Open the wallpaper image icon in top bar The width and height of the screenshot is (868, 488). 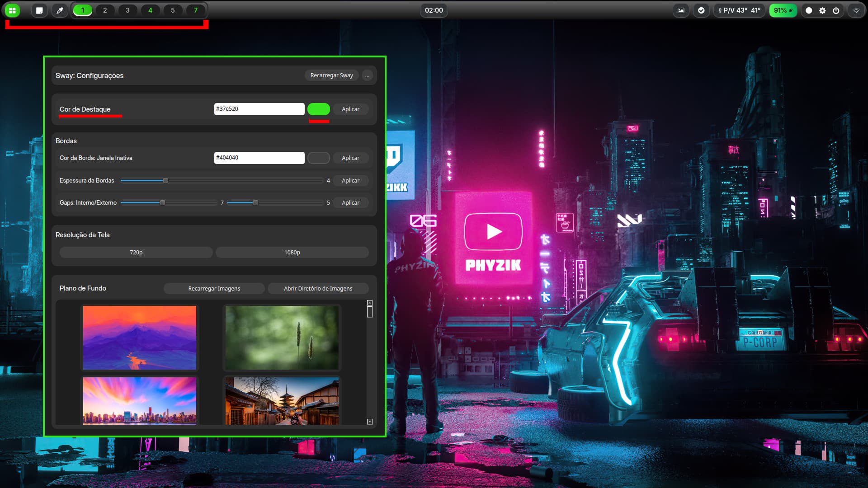(x=681, y=10)
